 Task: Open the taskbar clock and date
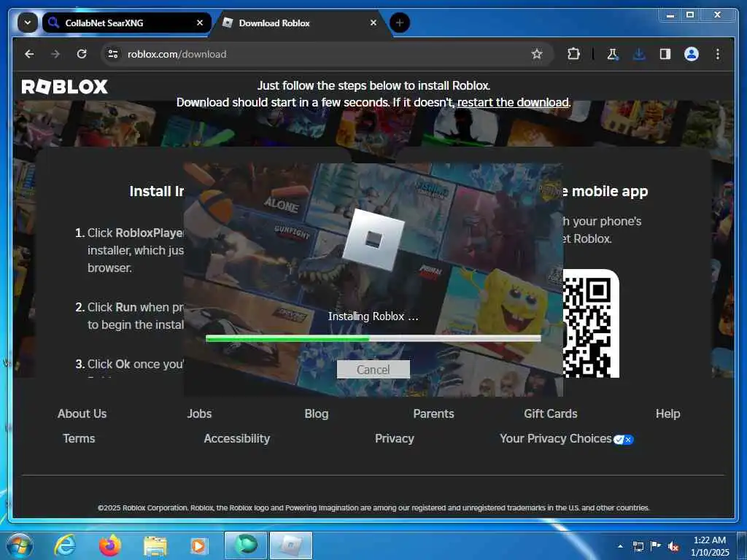(710, 546)
